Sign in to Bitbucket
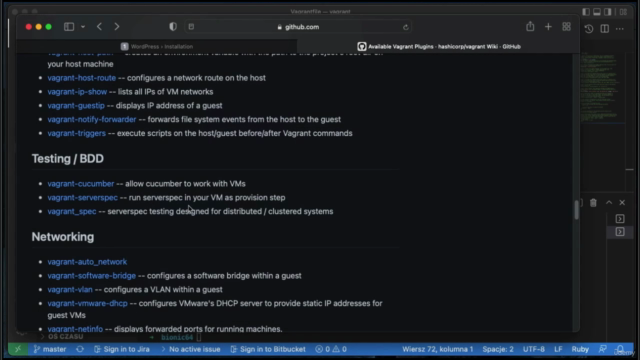Image resolution: width=640 pixels, height=360 pixels. click(x=268, y=349)
